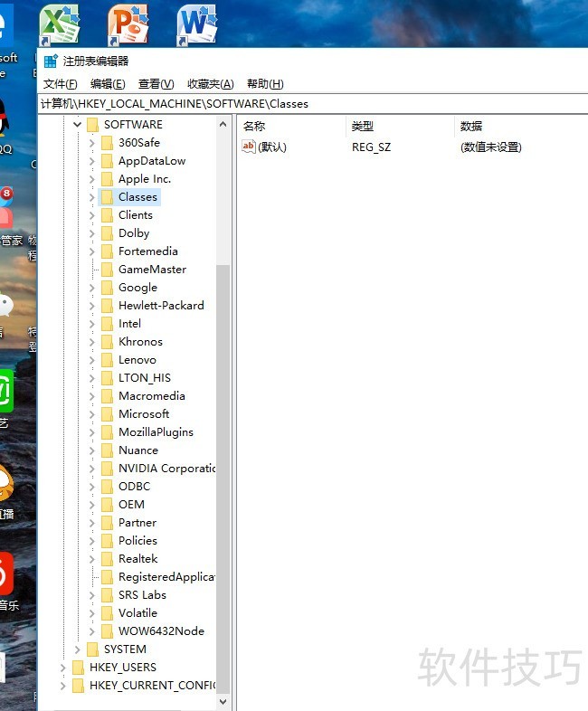Click the Dolby folder icon

(x=107, y=233)
